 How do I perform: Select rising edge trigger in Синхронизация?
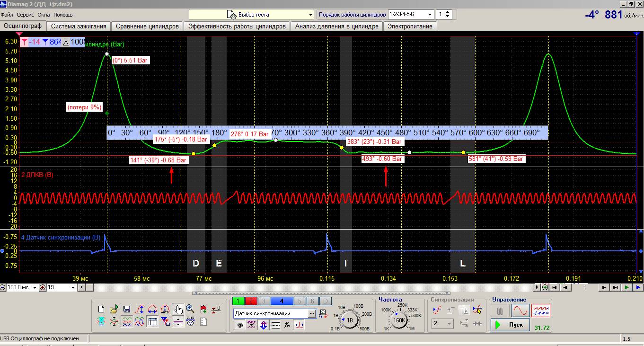pyautogui.click(x=450, y=310)
